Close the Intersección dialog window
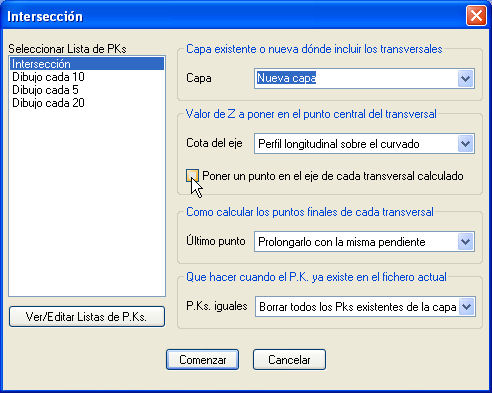The height and width of the screenshot is (393, 492). pyautogui.click(x=476, y=15)
